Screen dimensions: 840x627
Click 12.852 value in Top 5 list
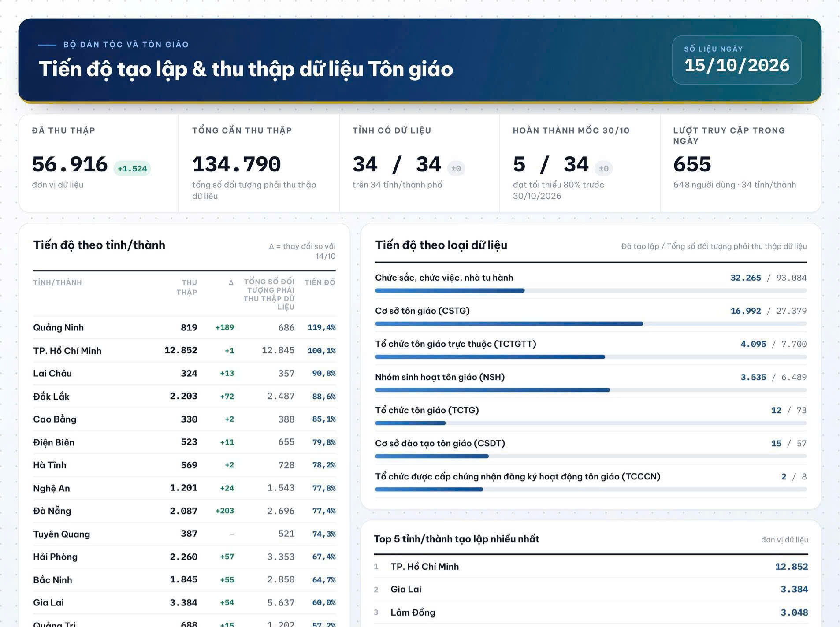[792, 567]
